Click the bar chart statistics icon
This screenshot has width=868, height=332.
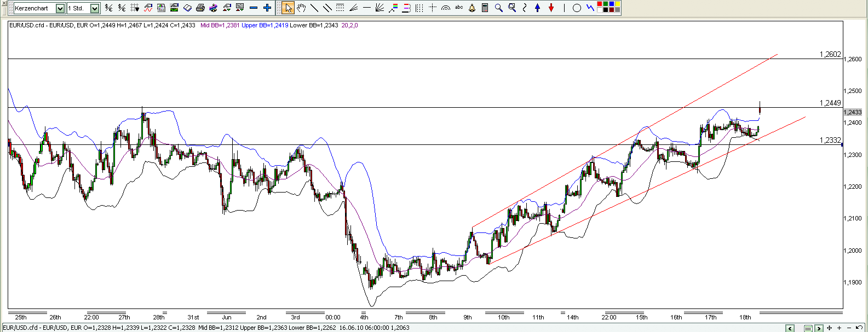click(x=161, y=8)
